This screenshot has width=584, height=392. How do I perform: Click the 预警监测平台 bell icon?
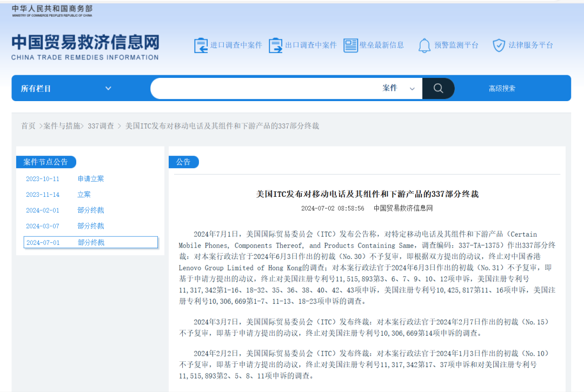pyautogui.click(x=424, y=45)
